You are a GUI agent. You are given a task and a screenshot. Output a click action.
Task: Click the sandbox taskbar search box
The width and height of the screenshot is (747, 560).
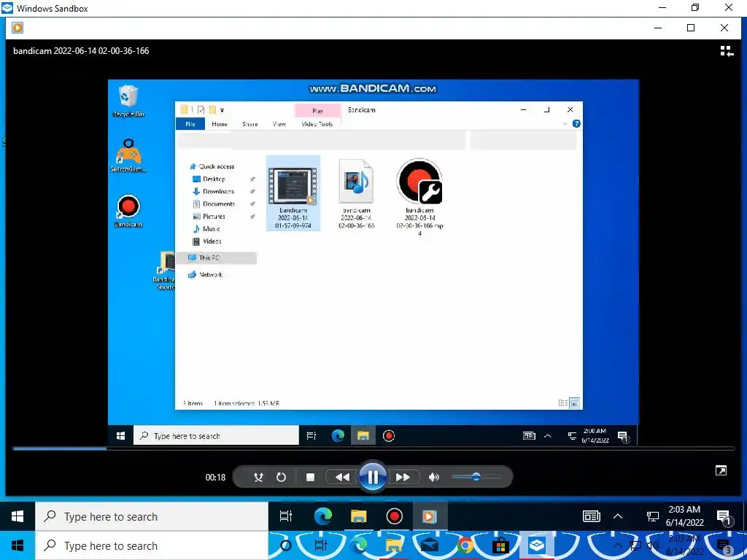coord(152,517)
